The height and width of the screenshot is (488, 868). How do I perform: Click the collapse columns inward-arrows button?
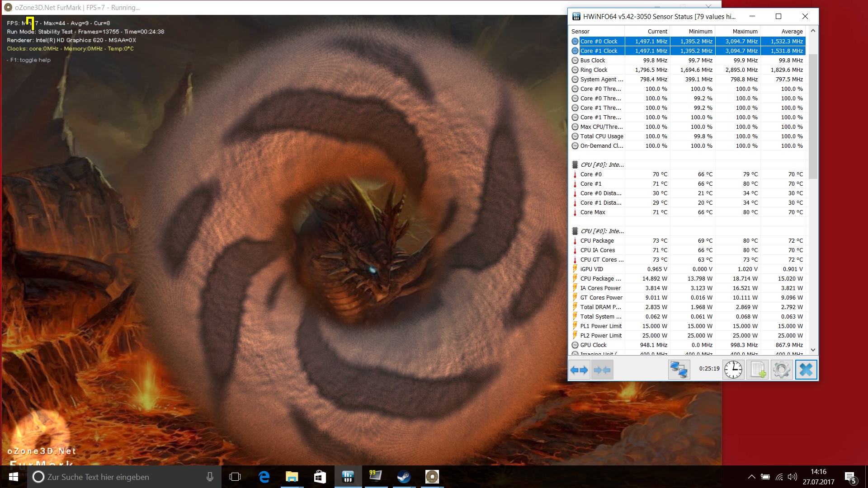(602, 370)
